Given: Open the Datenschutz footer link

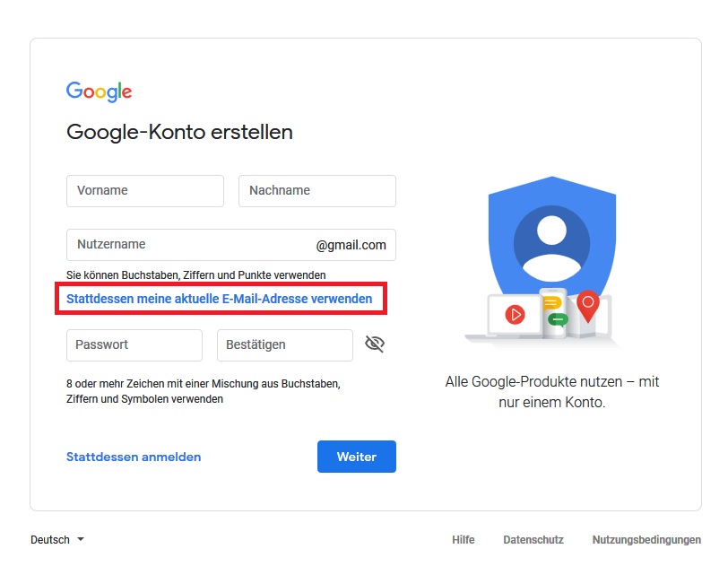Looking at the screenshot, I should 533,540.
